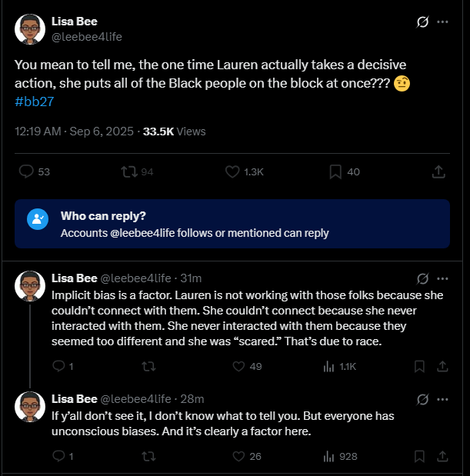Bookmark the 'Implicit bias' reply

[419, 367]
